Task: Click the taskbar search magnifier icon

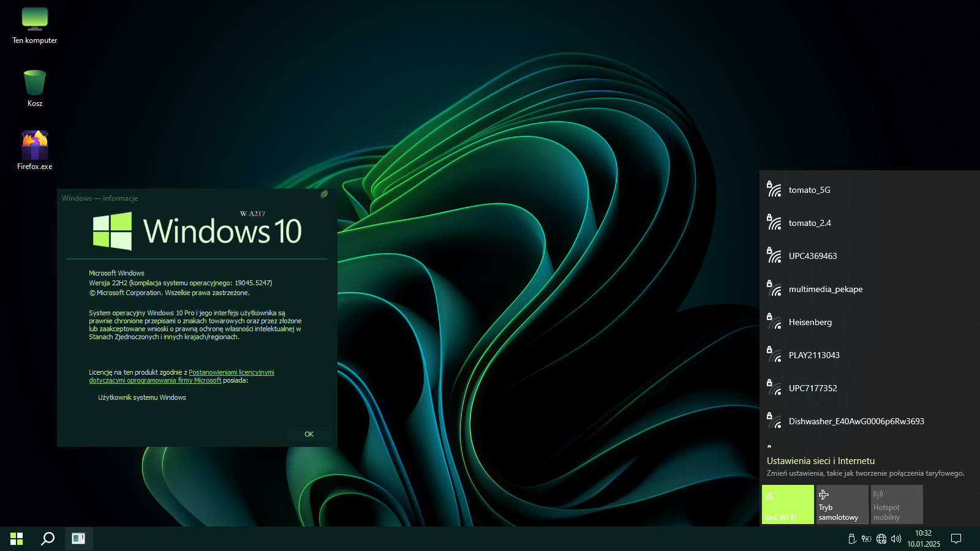Action: coord(48,539)
